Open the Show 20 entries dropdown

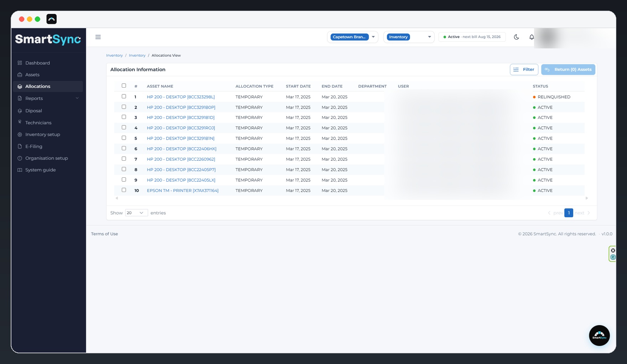tap(136, 213)
